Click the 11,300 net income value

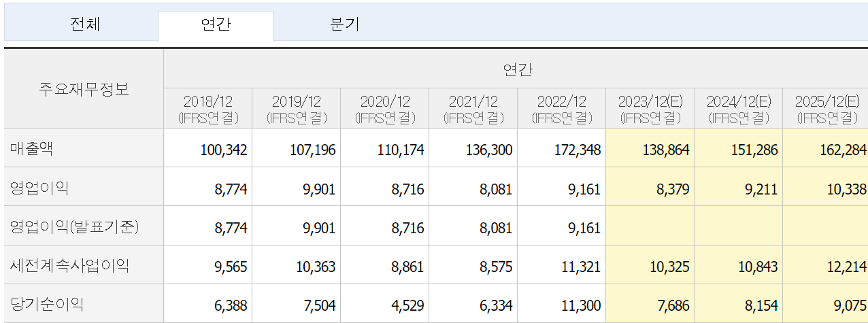point(581,305)
